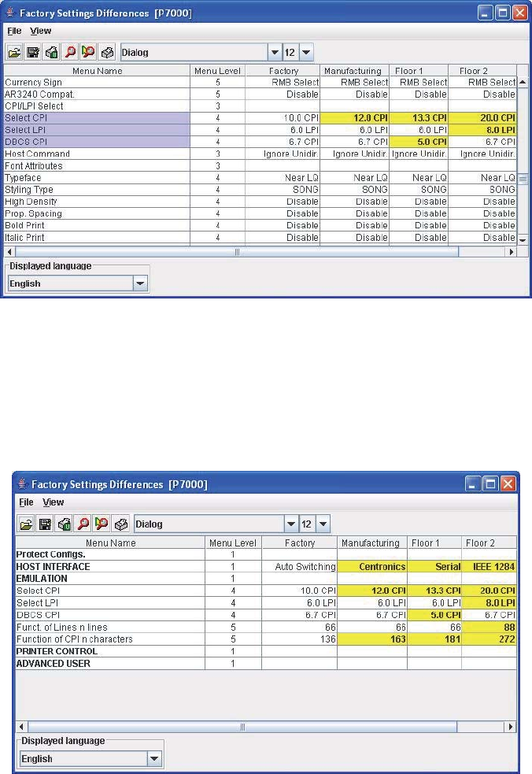Click the yellow 20.0 CPI cell, top window

pyautogui.click(x=482, y=118)
